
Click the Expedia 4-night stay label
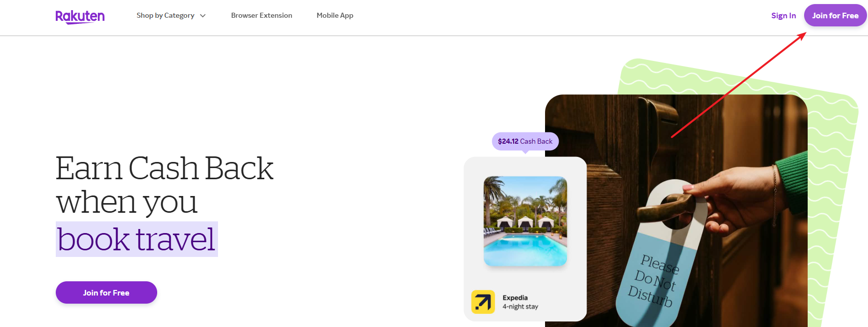click(x=520, y=302)
